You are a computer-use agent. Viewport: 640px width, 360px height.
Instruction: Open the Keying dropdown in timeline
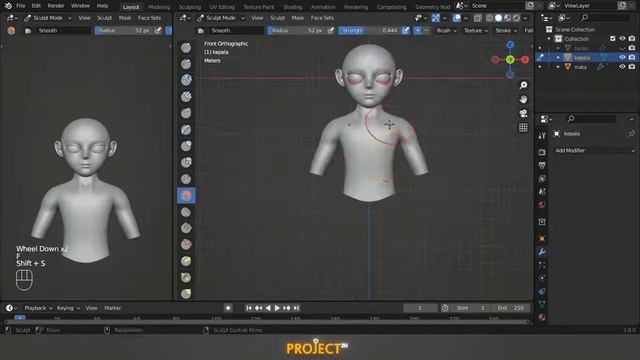click(x=68, y=308)
